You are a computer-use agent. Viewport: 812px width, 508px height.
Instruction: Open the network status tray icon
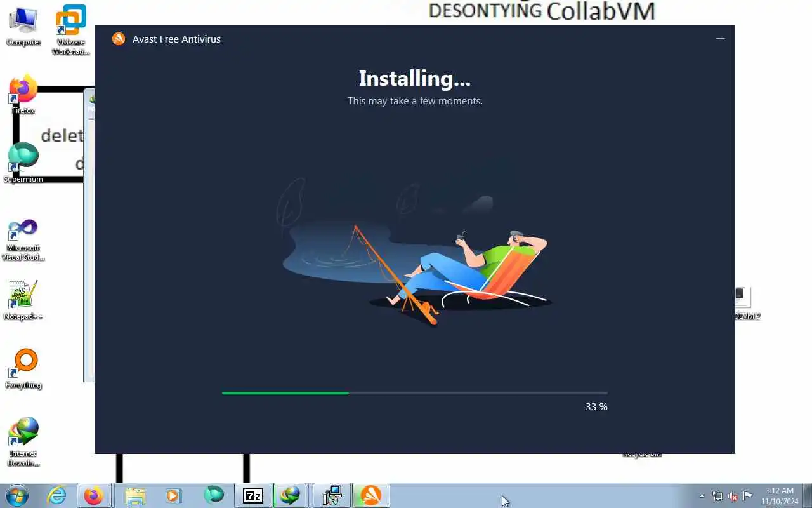717,496
